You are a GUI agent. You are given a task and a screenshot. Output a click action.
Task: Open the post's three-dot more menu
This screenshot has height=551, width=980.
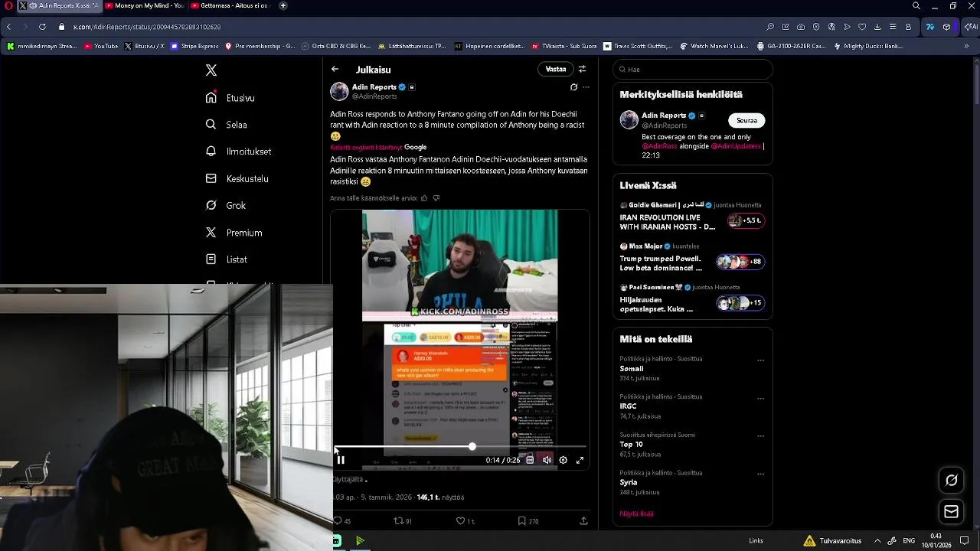586,87
